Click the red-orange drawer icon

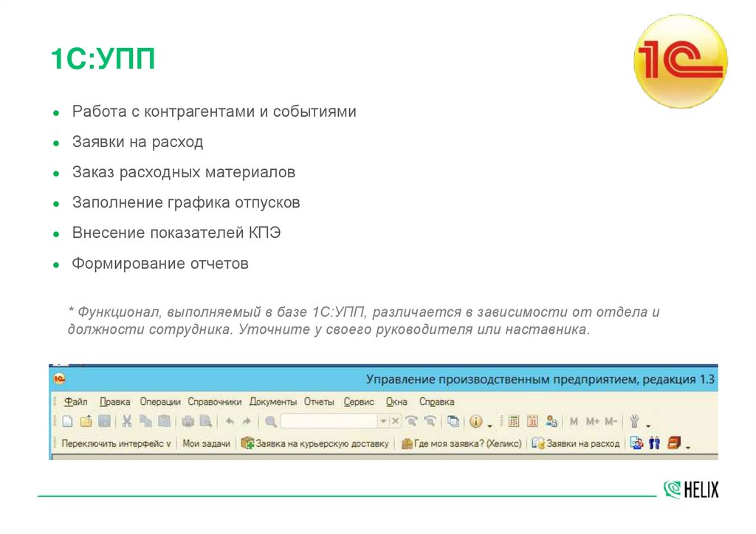point(674,443)
